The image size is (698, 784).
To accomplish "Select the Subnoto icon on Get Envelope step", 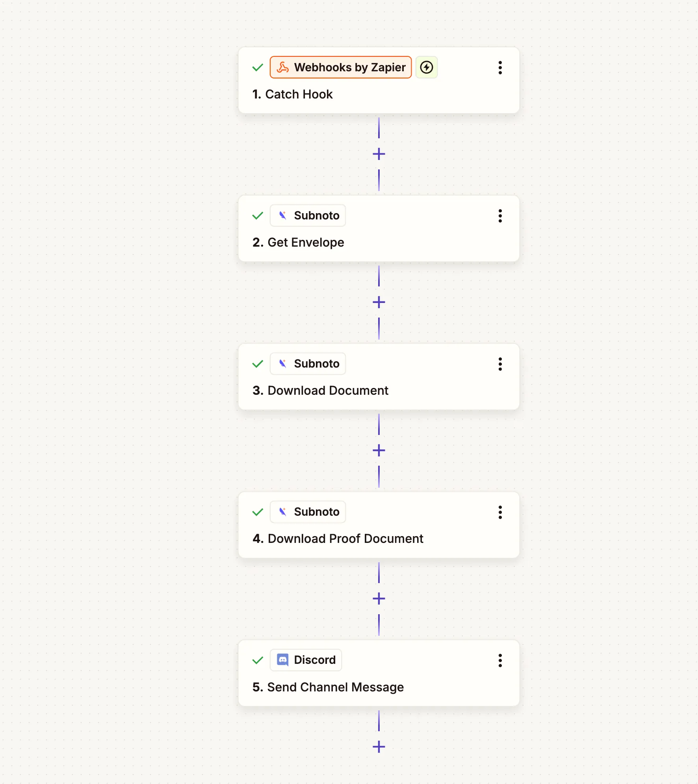I will (283, 215).
